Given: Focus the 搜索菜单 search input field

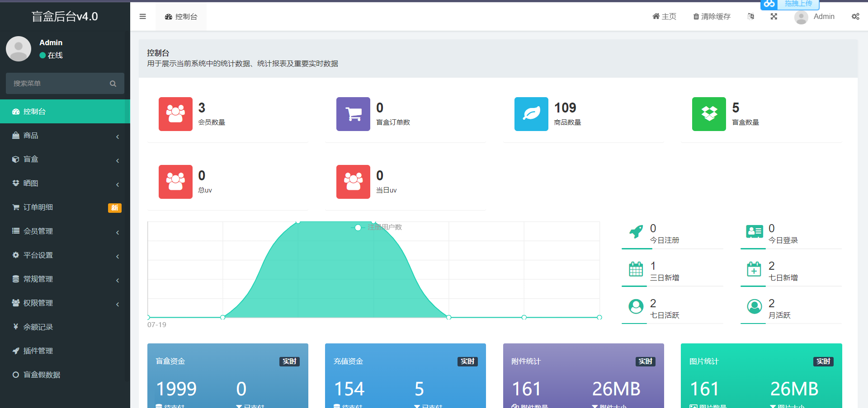Looking at the screenshot, I should click(57, 84).
